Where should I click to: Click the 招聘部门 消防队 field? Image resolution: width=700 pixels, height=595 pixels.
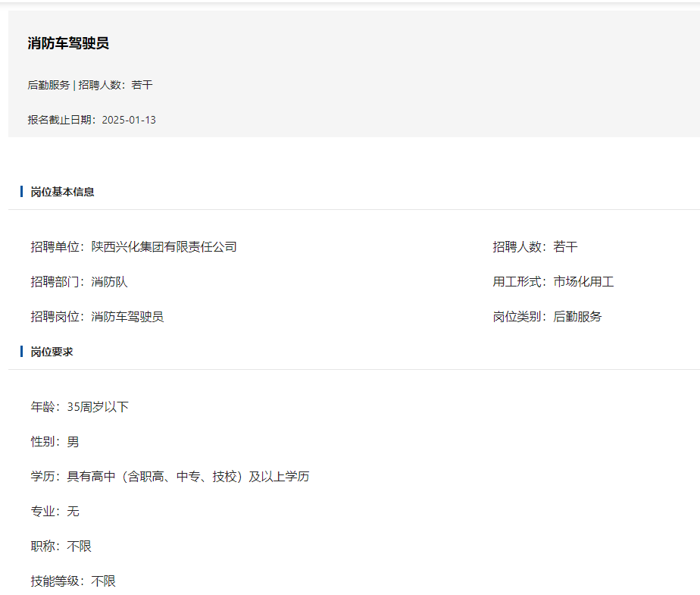coord(80,282)
